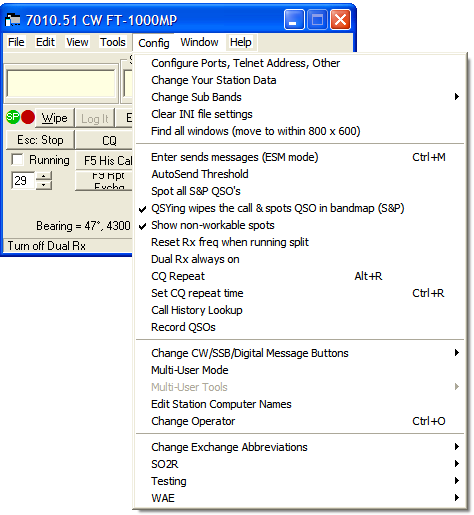
Task: Click the Bearing = 47° info text
Action: pos(83,226)
